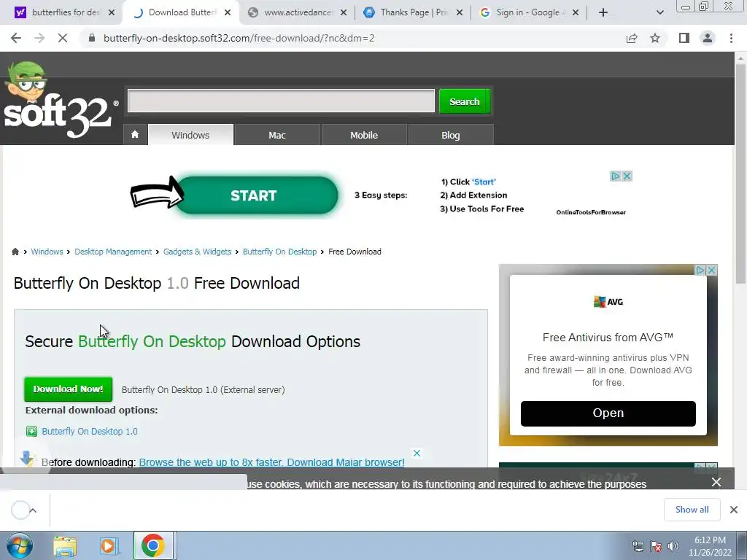Open the Windows Start menu orb
This screenshot has width=747, height=560.
coord(20,545)
